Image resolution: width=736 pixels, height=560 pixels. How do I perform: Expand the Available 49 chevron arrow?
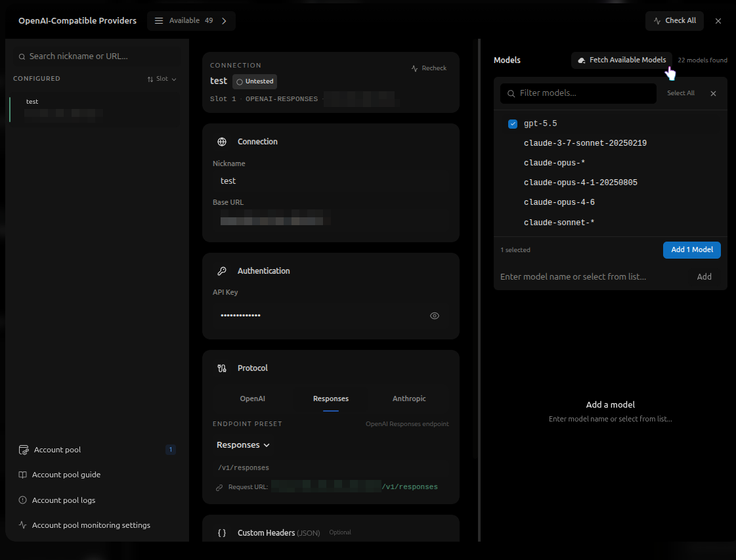[224, 20]
